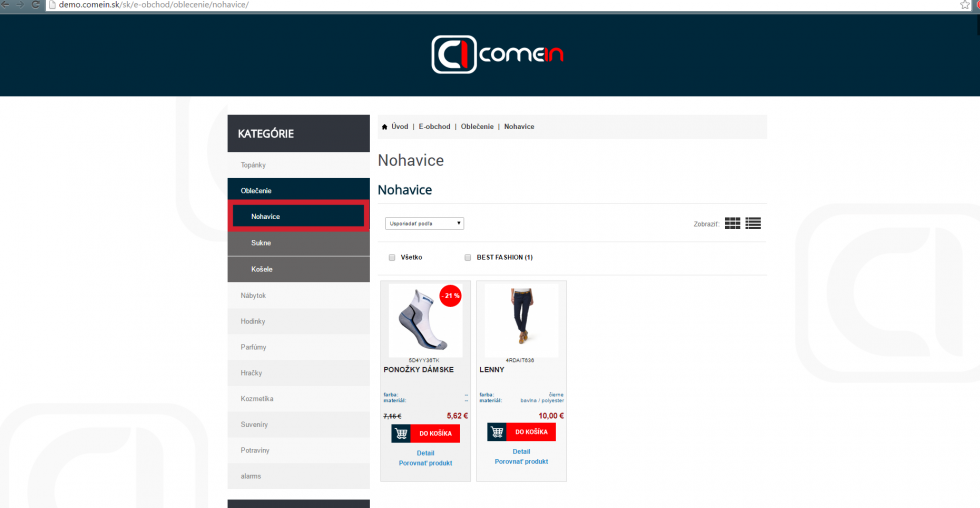This screenshot has height=508, width=980.
Task: Add Ponožky dámske to cart button
Action: coord(426,433)
